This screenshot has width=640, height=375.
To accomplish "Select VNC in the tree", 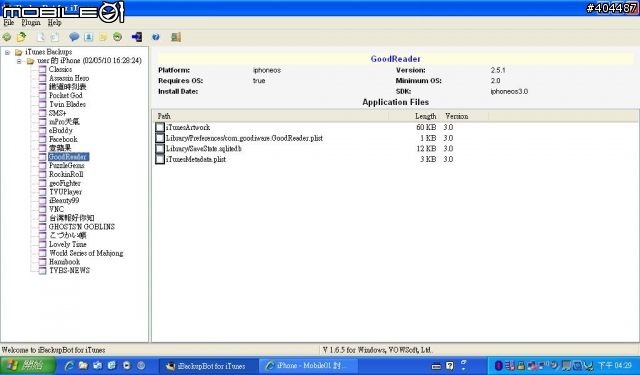I will click(56, 209).
